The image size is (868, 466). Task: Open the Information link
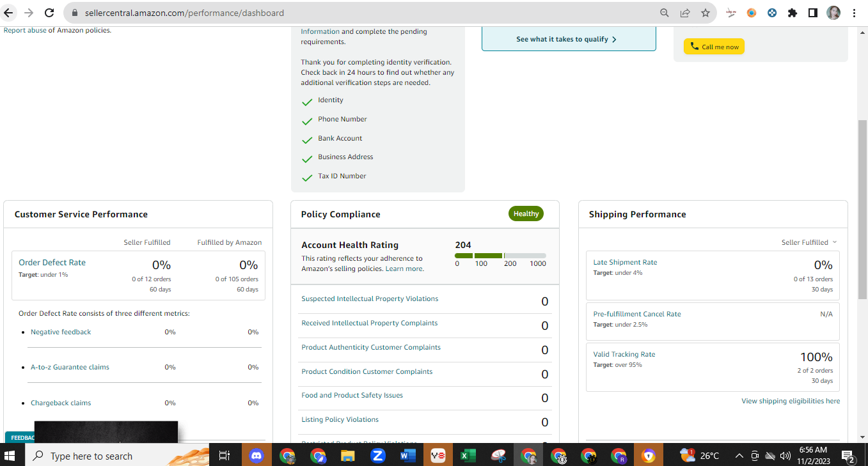[x=320, y=31]
